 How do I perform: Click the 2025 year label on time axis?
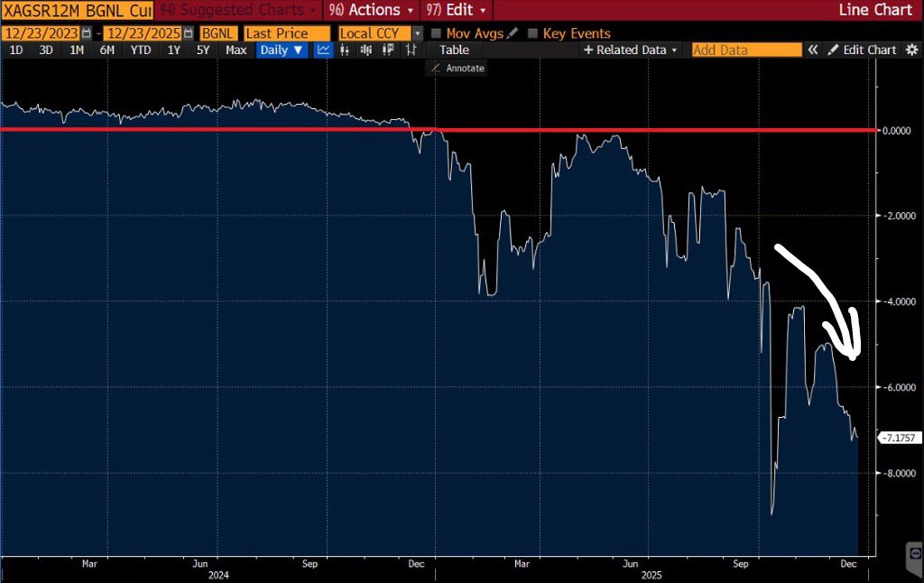pos(651,576)
